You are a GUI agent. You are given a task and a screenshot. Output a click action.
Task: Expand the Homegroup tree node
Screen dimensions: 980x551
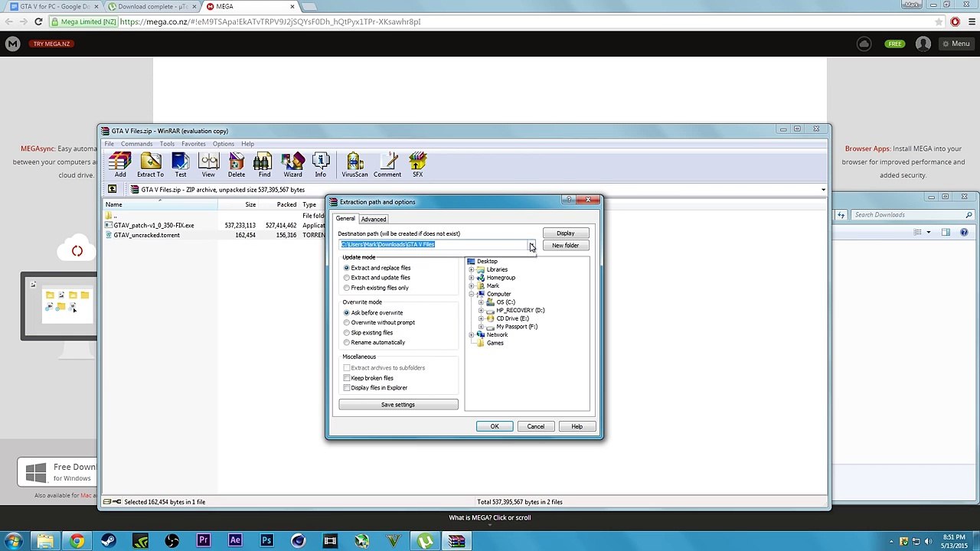pyautogui.click(x=472, y=278)
